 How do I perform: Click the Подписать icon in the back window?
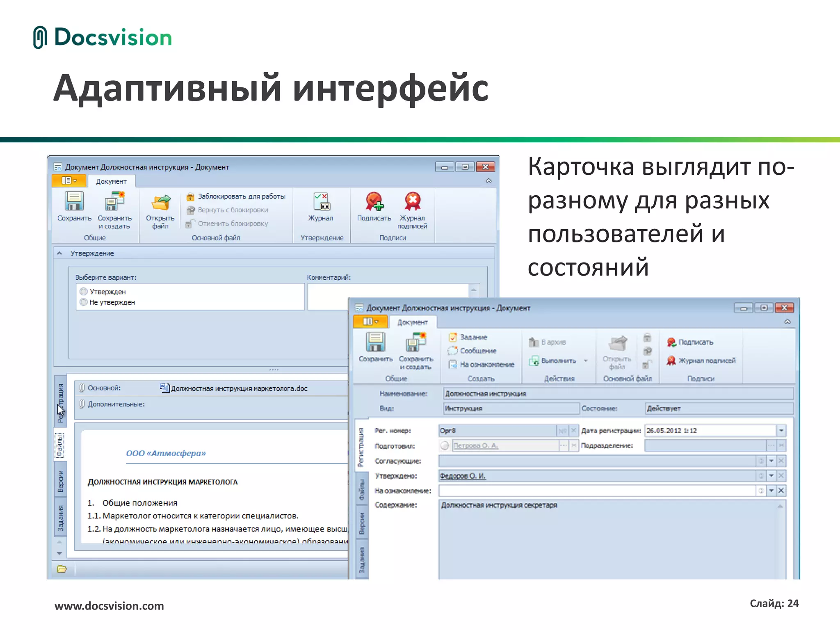[374, 201]
